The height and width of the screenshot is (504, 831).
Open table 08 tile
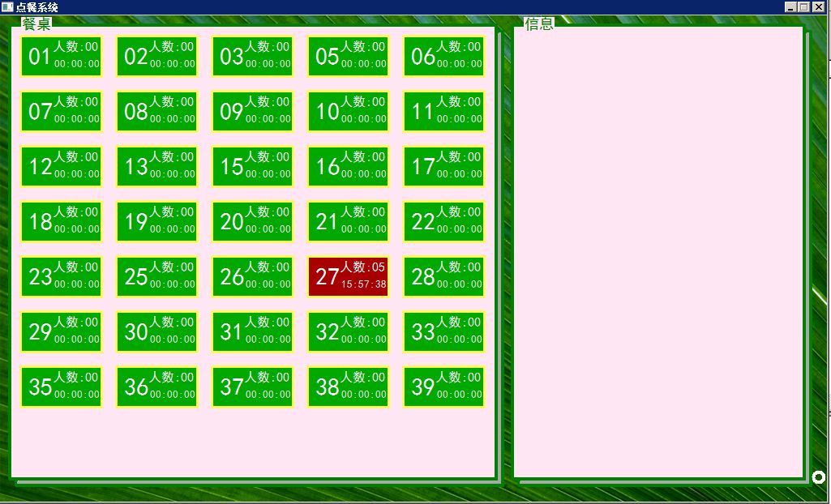[157, 111]
